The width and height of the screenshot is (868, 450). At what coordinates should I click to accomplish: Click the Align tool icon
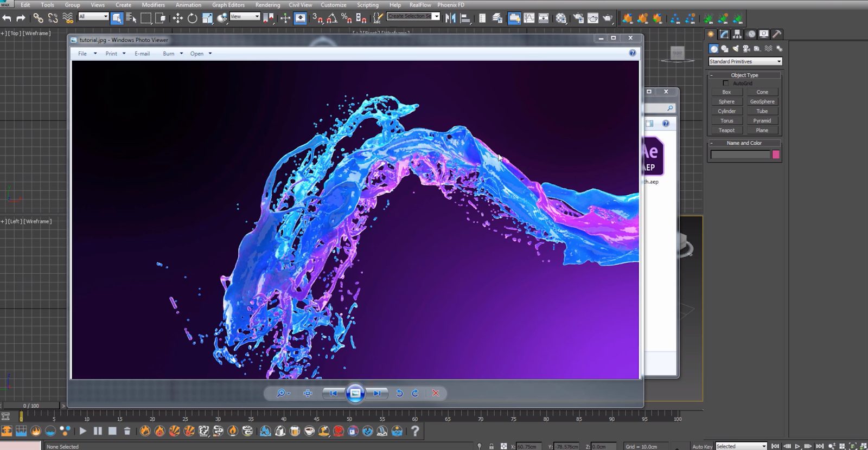pos(465,18)
